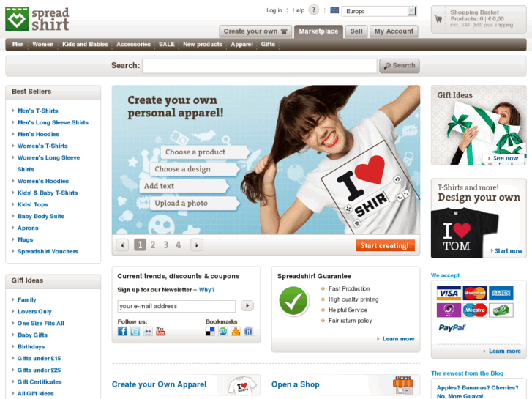The image size is (532, 399).
Task: Click the green cash payment icon
Action: click(501, 310)
